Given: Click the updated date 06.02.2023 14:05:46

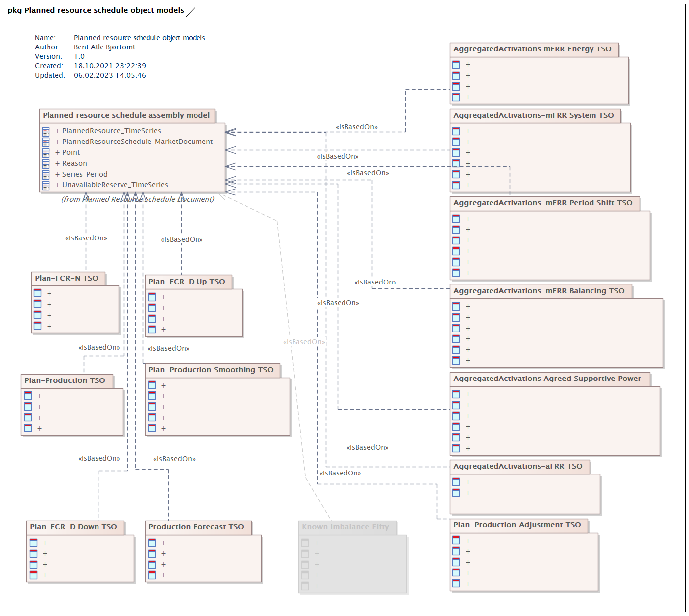Looking at the screenshot, I should tap(110, 75).
